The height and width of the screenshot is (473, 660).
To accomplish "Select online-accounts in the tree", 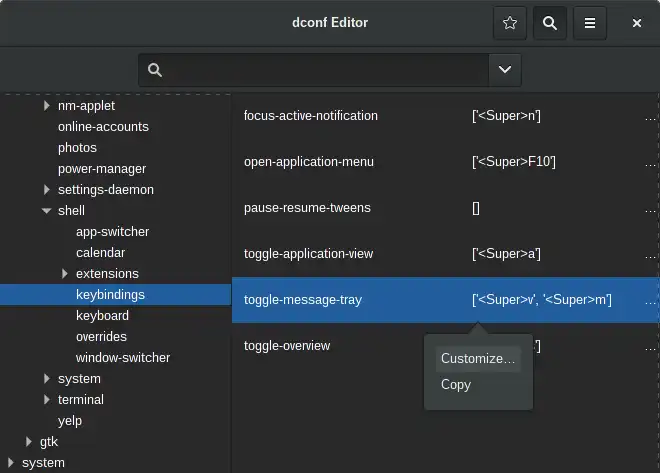I will pyautogui.click(x=103, y=127).
